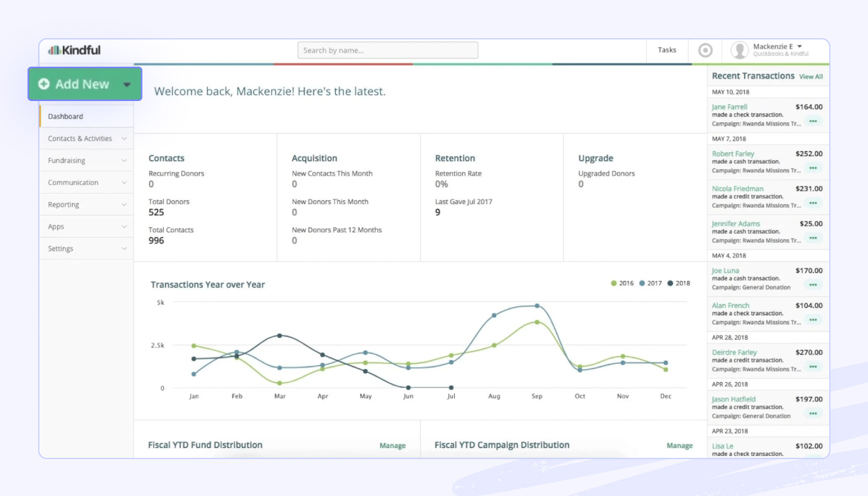The image size is (868, 496).
Task: Open Jason Hatfield's contact link
Action: point(734,400)
